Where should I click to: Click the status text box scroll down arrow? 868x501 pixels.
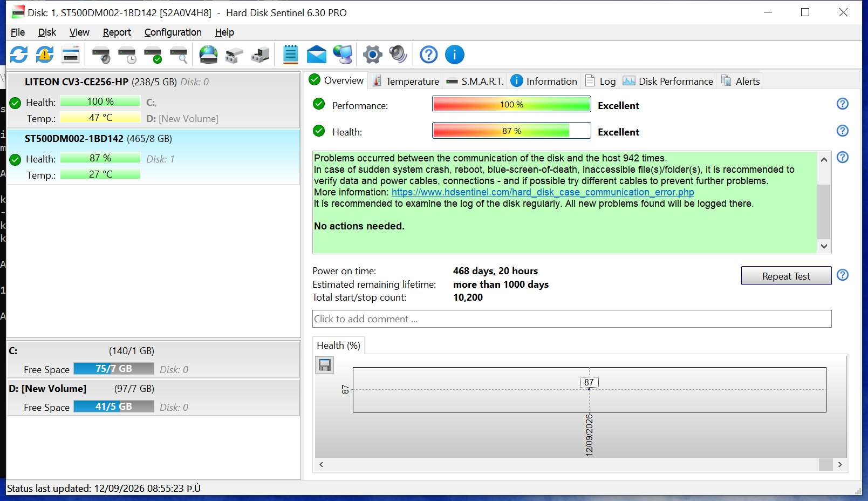[824, 246]
